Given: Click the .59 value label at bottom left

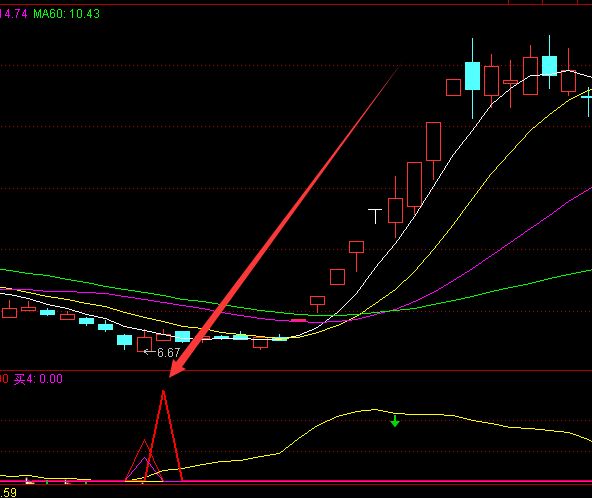Looking at the screenshot, I should pos(8,493).
